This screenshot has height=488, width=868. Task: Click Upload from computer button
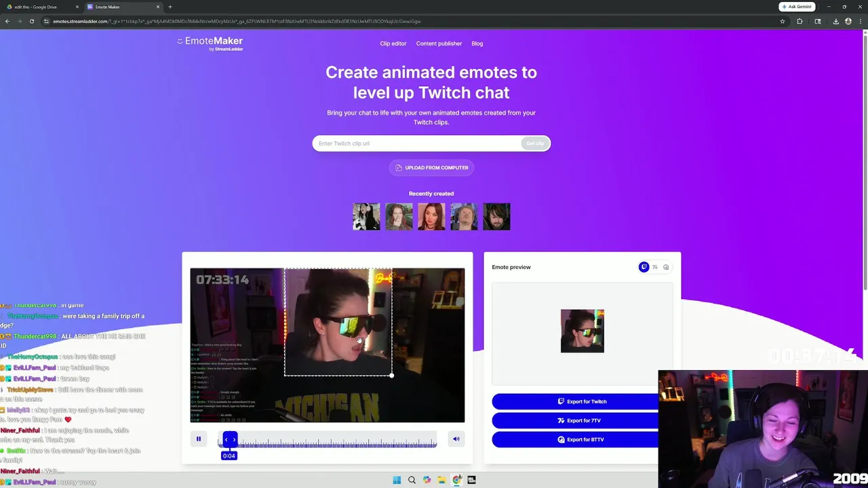point(431,167)
